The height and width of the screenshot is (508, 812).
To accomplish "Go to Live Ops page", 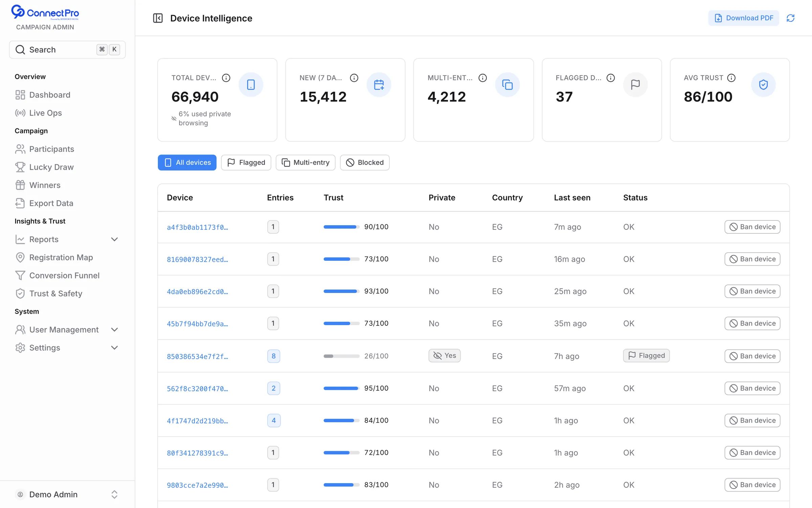I will [67, 113].
